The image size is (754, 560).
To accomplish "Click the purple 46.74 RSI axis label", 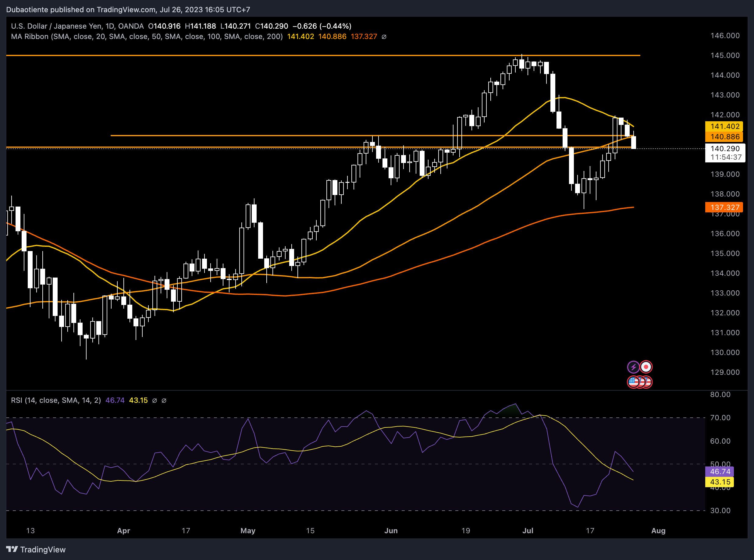I will 720,472.
